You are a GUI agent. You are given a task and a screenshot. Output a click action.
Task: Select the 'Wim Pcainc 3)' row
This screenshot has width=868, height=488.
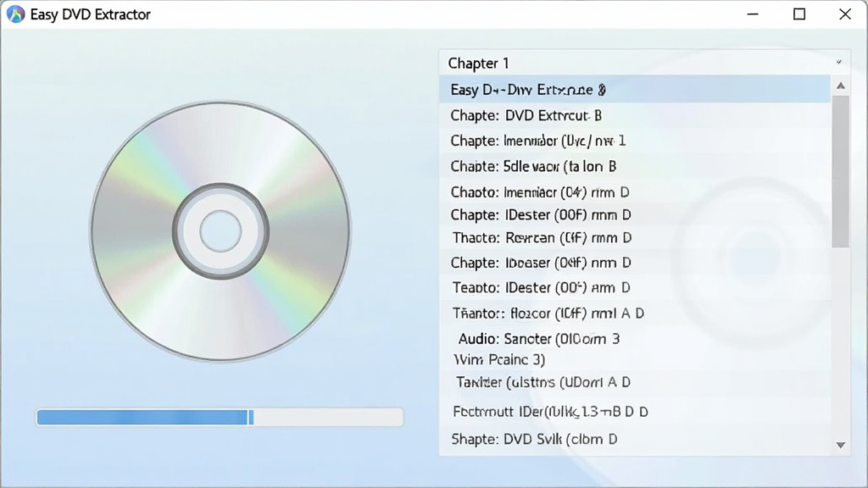click(635, 360)
